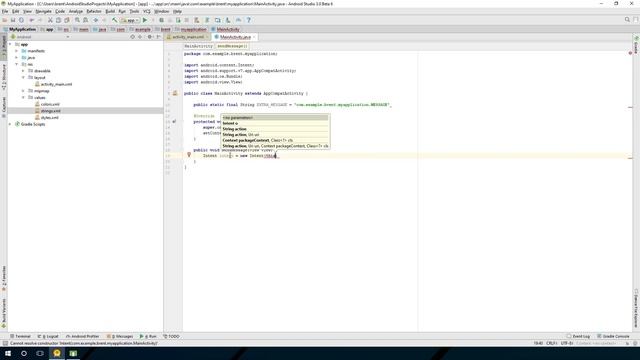Open the Android Profiler tool window
The height and width of the screenshot is (360, 640).
pos(82,336)
